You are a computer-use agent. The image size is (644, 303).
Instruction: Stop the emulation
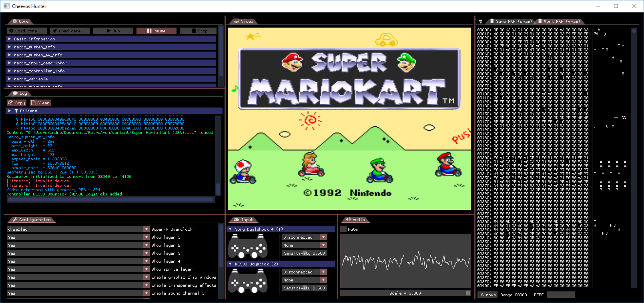tap(199, 31)
